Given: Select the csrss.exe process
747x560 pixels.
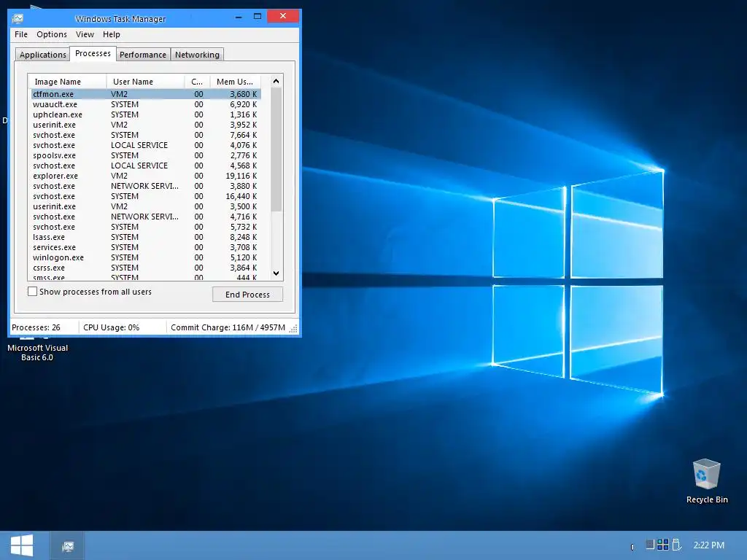Looking at the screenshot, I should [x=146, y=268].
